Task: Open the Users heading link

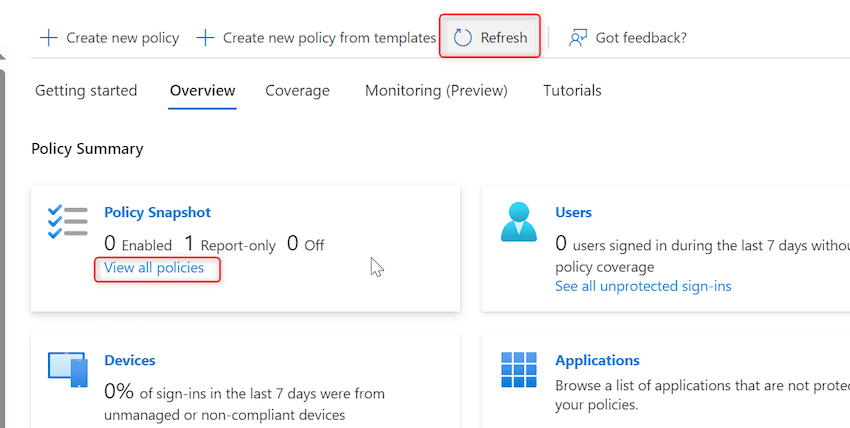Action: [x=574, y=212]
